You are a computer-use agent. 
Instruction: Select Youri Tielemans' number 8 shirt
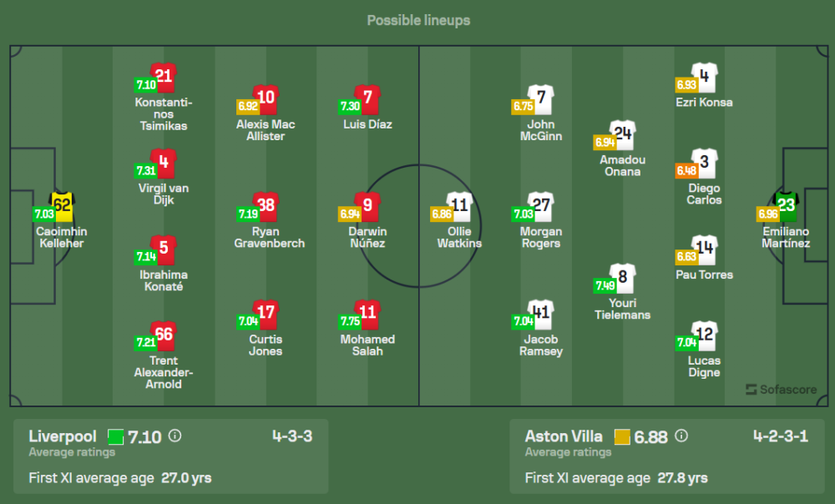pyautogui.click(x=623, y=277)
